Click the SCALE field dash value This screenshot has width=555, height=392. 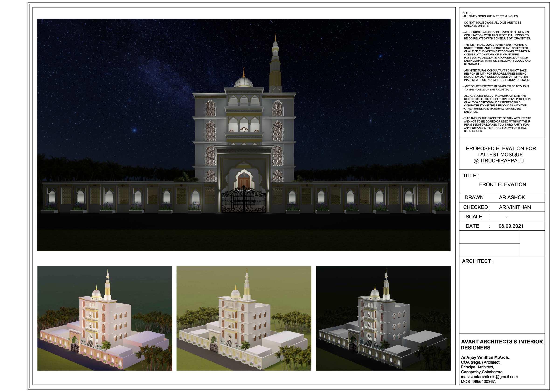tap(507, 217)
